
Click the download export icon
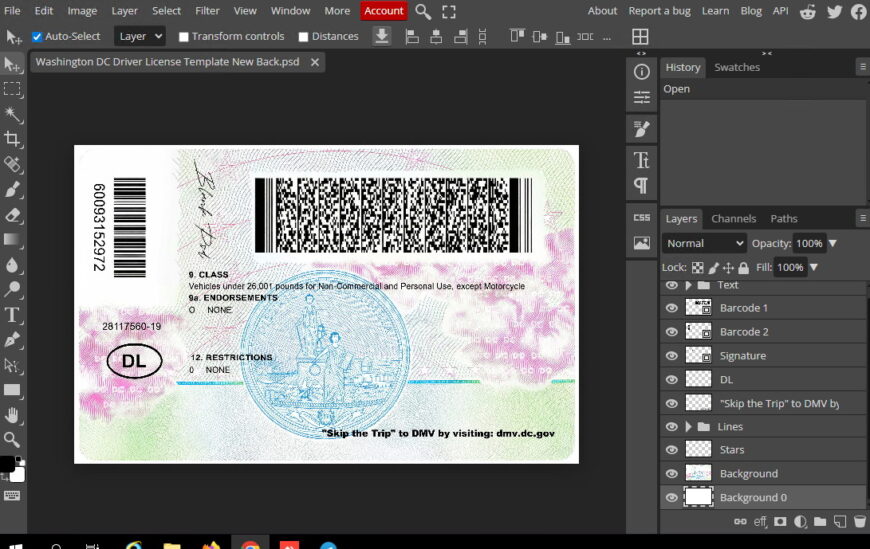pos(382,36)
